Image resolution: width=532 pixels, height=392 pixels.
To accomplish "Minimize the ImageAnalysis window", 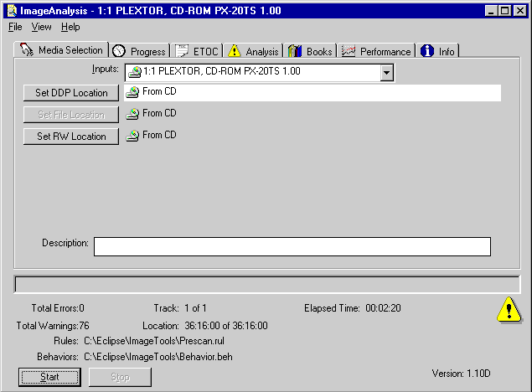I will click(x=491, y=11).
